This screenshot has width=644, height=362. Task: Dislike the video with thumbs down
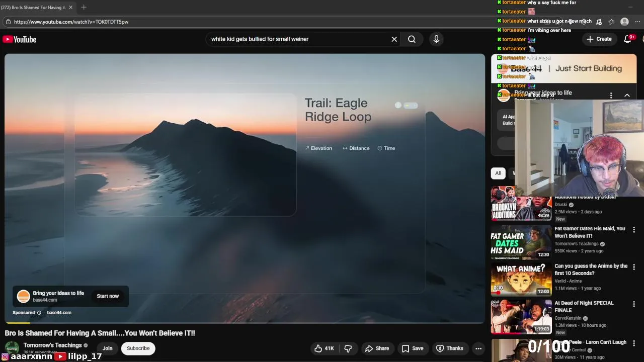(x=348, y=348)
